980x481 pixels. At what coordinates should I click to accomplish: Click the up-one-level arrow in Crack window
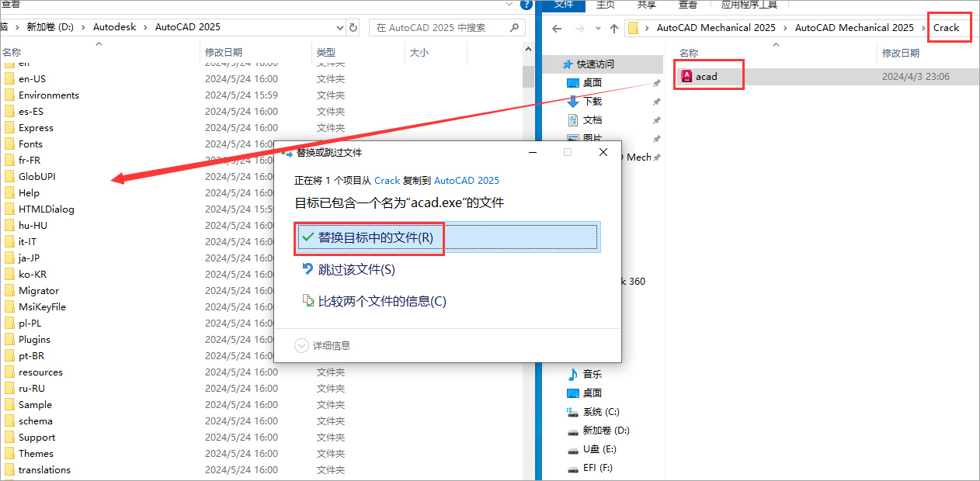coord(614,28)
